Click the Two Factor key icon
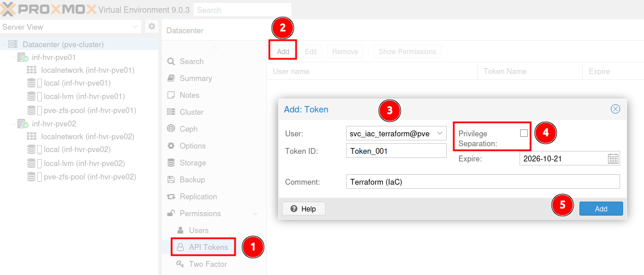This screenshot has height=275, width=644. [x=180, y=264]
